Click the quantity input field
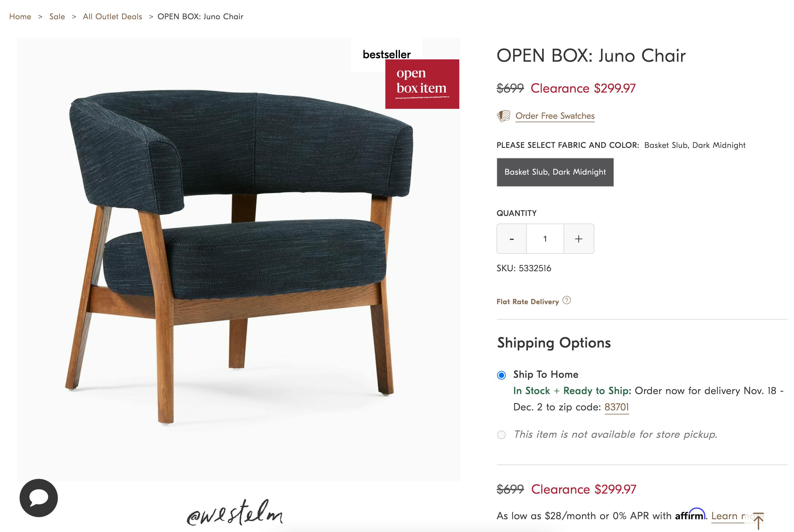Image resolution: width=794 pixels, height=532 pixels. coord(545,239)
